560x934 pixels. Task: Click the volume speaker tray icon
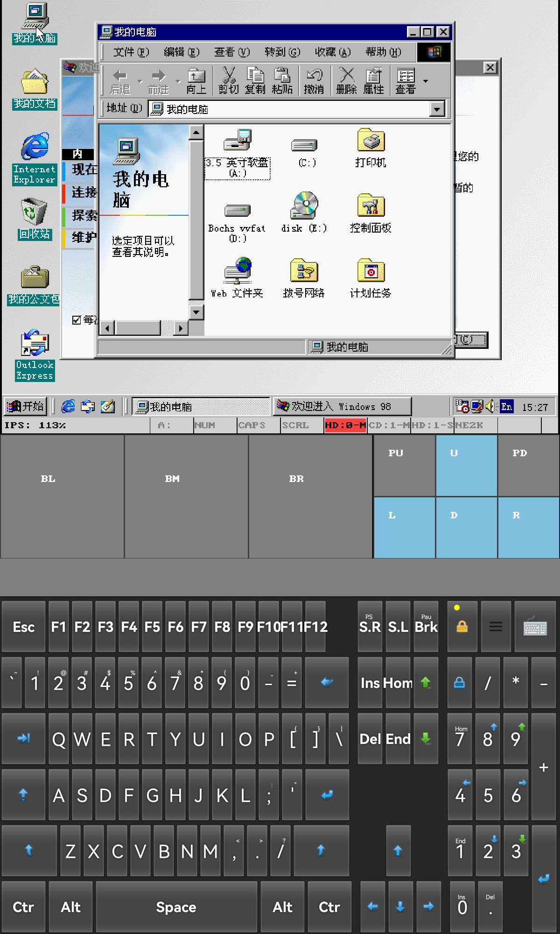point(490,406)
